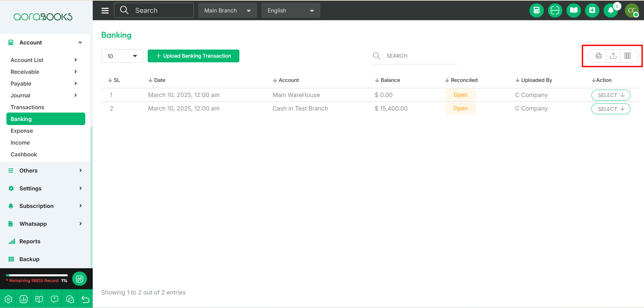The height and width of the screenshot is (308, 644).
Task: Open help question icon in bottom bar
Action: (55, 299)
